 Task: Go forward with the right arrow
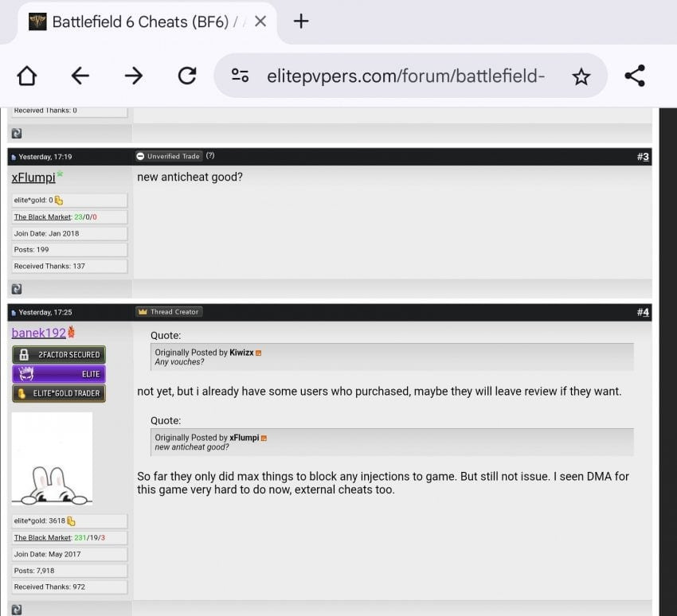[134, 76]
